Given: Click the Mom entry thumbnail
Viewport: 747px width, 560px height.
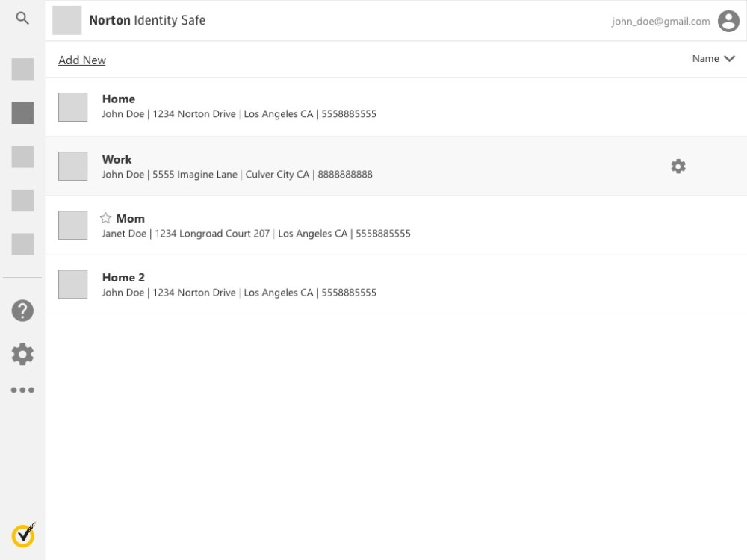Looking at the screenshot, I should [x=73, y=225].
